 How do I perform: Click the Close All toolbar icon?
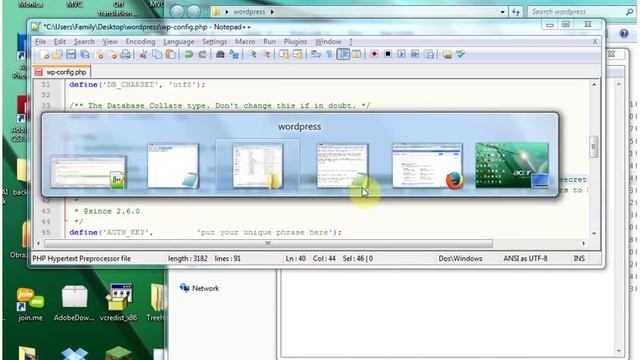tap(112, 54)
